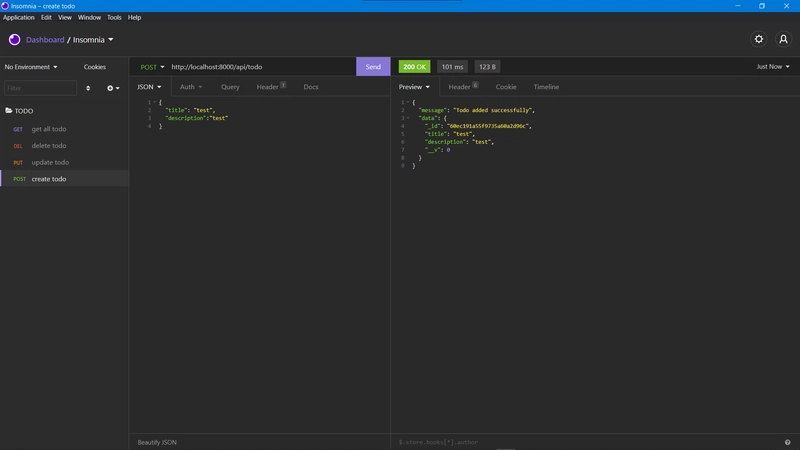Select the get all todo request
Viewport: 800px width, 450px height.
(x=64, y=129)
